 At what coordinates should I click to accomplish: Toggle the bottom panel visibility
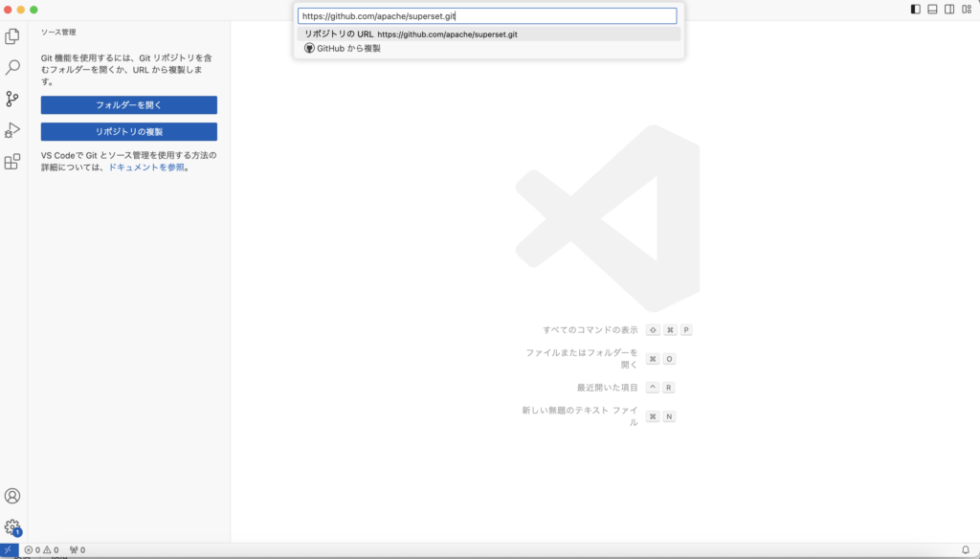(x=932, y=10)
